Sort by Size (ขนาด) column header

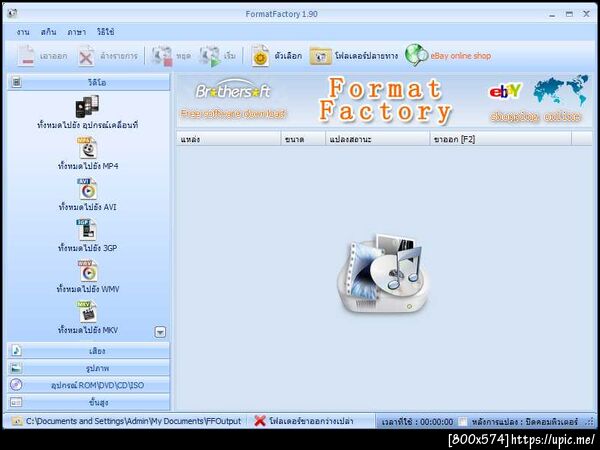pyautogui.click(x=303, y=139)
